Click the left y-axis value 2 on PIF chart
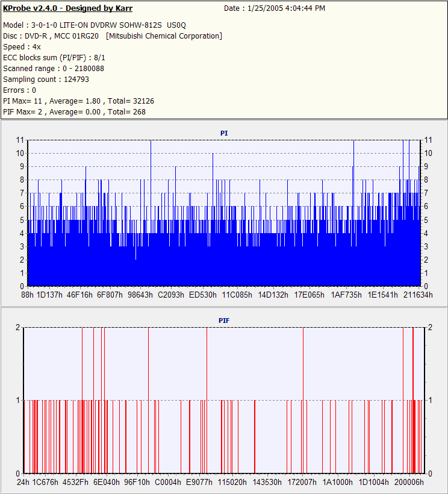Image resolution: width=448 pixels, height=494 pixels. click(17, 327)
